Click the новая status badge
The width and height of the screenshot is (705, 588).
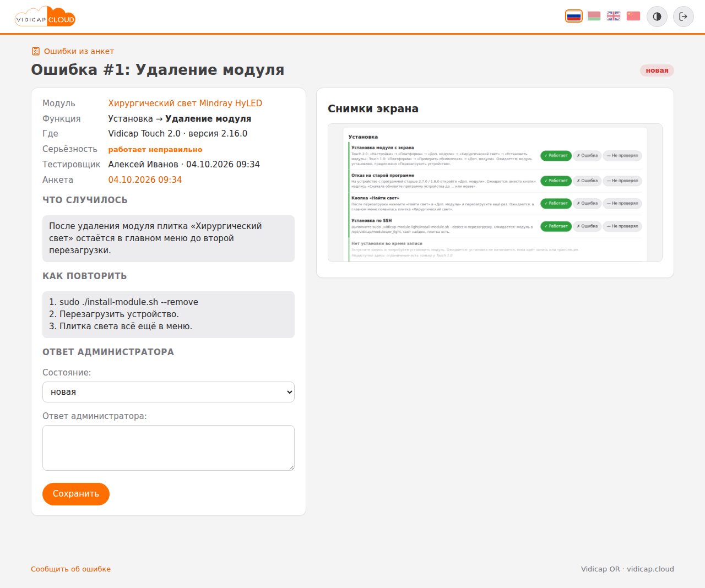click(657, 70)
